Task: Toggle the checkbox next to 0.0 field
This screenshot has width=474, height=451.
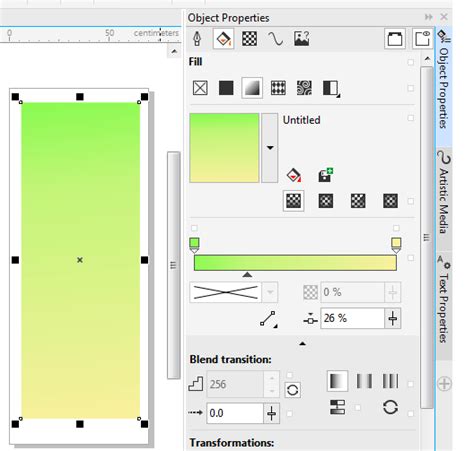Action: [289, 414]
